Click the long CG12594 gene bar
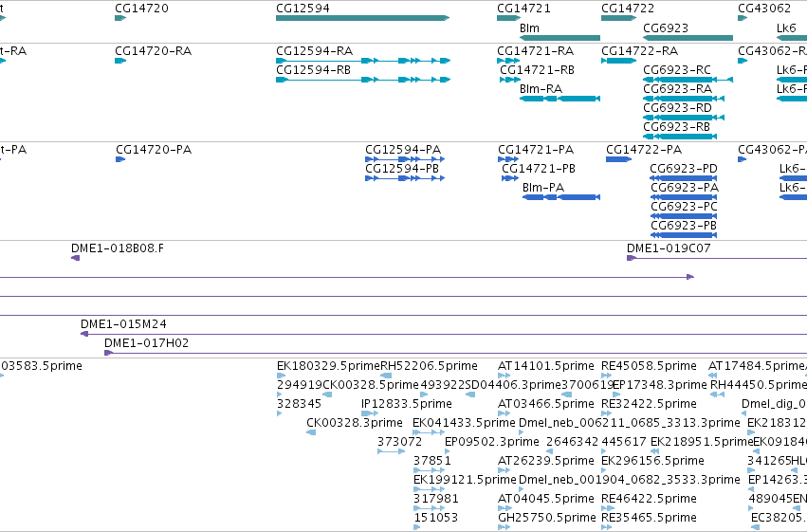 click(362, 18)
